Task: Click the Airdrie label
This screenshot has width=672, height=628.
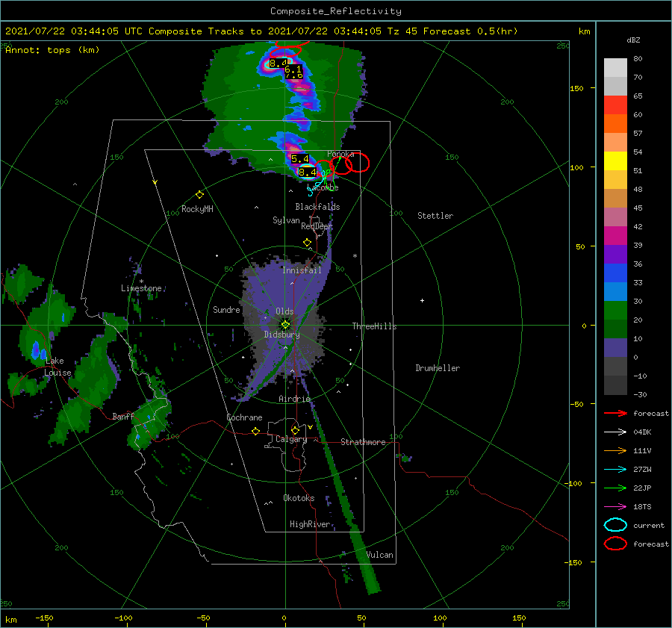Action: click(x=294, y=399)
